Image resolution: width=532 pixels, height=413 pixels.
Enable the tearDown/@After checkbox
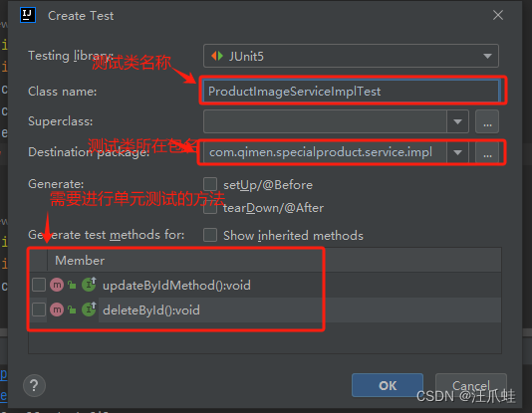pos(210,208)
